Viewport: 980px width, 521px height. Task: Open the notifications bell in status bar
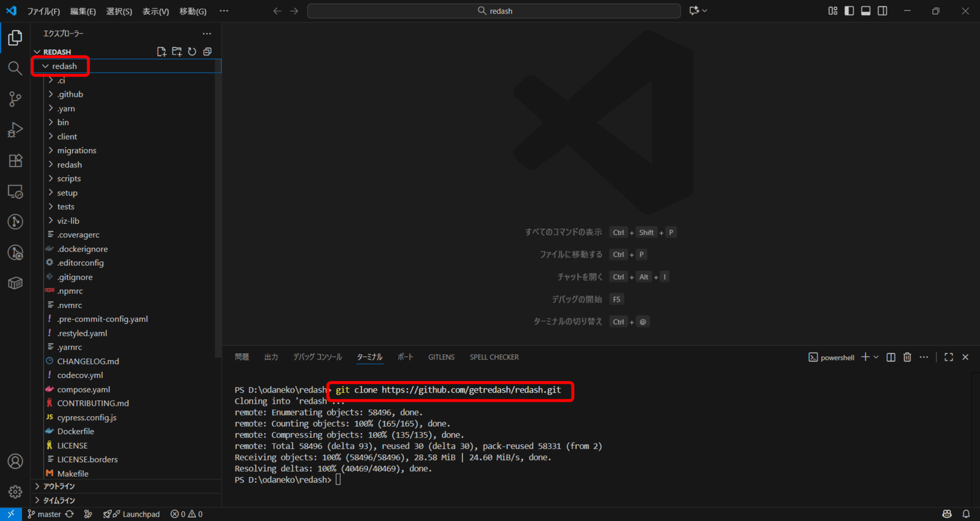(x=966, y=514)
